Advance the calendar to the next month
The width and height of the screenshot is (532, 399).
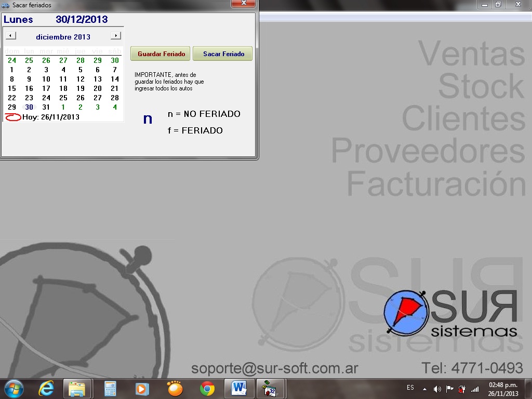pos(116,36)
